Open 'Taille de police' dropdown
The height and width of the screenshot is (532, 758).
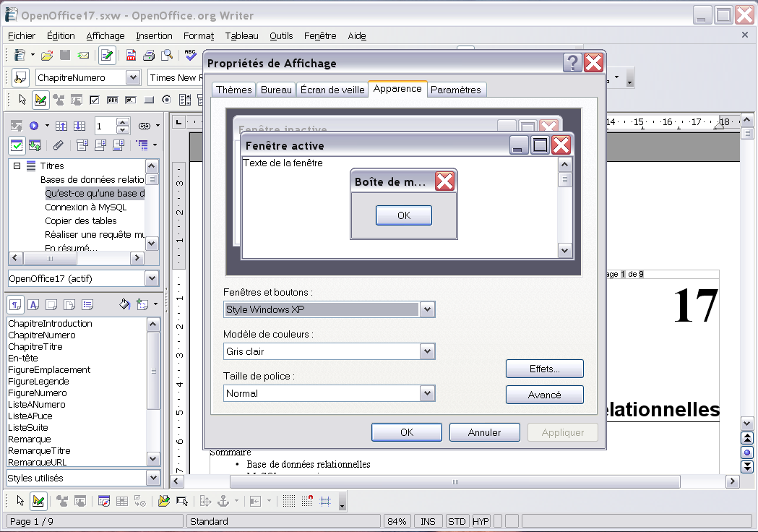(427, 393)
